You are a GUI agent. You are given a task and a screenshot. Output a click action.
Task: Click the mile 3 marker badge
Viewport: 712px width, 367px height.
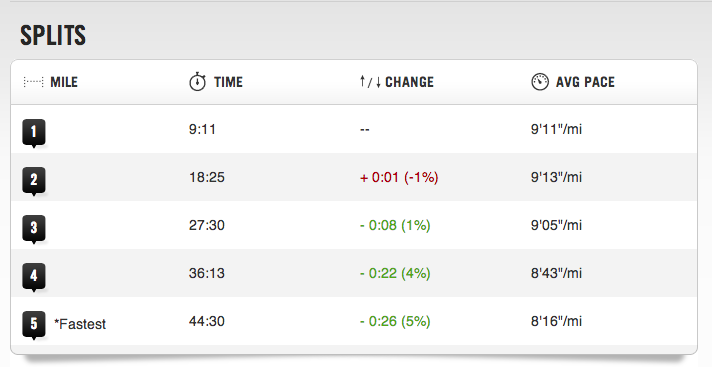(34, 229)
